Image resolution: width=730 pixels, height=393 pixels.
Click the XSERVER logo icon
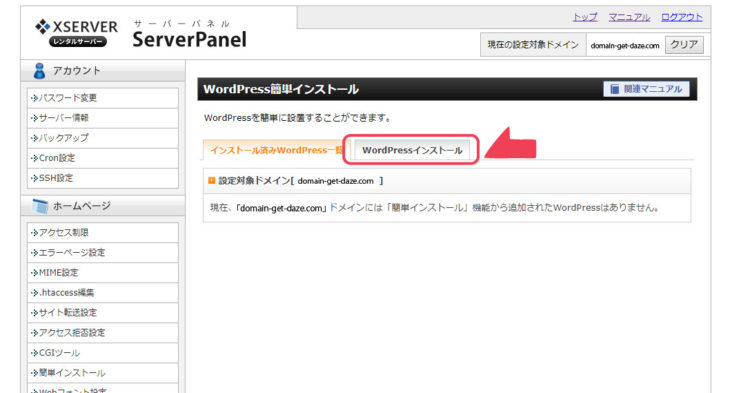coord(43,27)
